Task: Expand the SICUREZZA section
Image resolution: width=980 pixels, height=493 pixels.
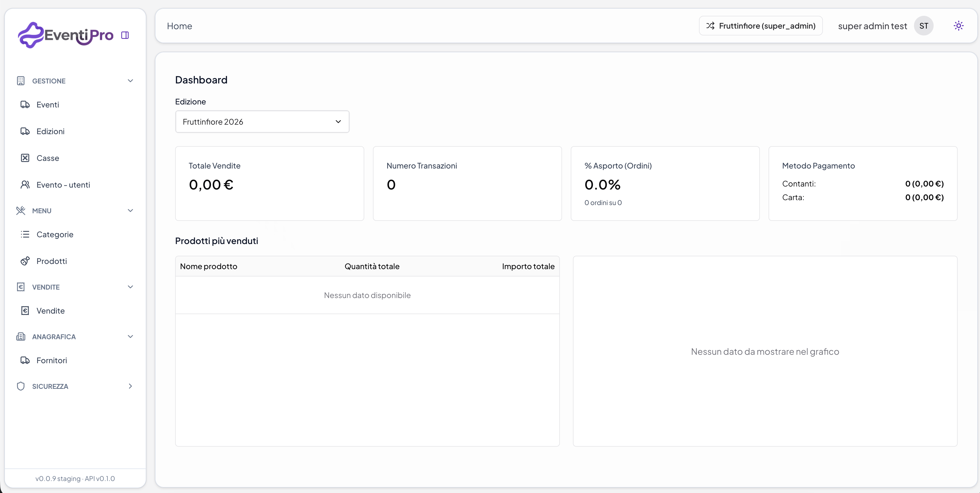Action: click(130, 386)
